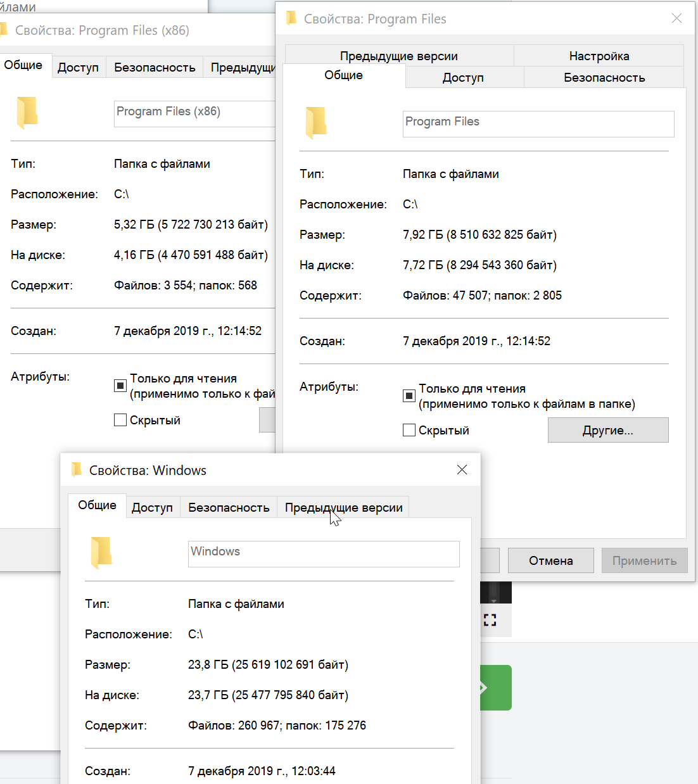Open Настройка tab in Program Files dialog
Screen dimensions: 698x784
(x=599, y=56)
